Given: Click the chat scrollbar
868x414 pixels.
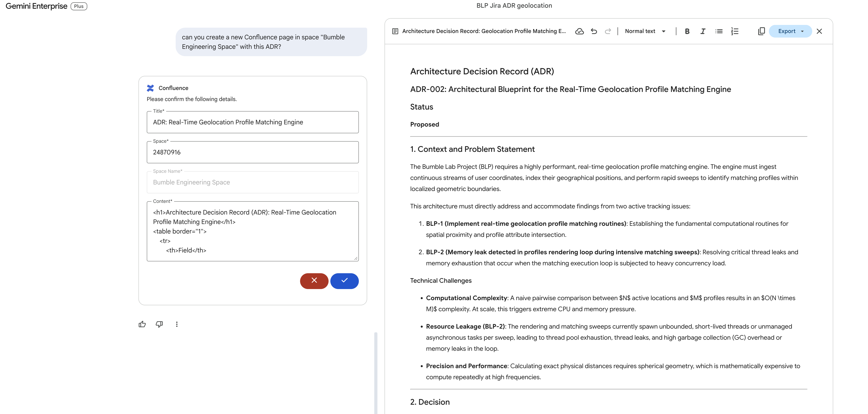Looking at the screenshot, I should point(376,373).
